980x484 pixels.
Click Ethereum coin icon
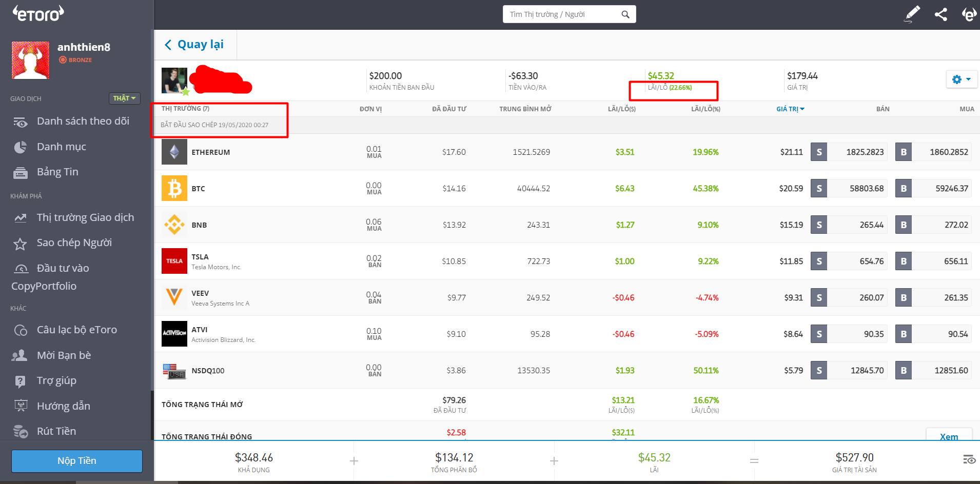[174, 152]
